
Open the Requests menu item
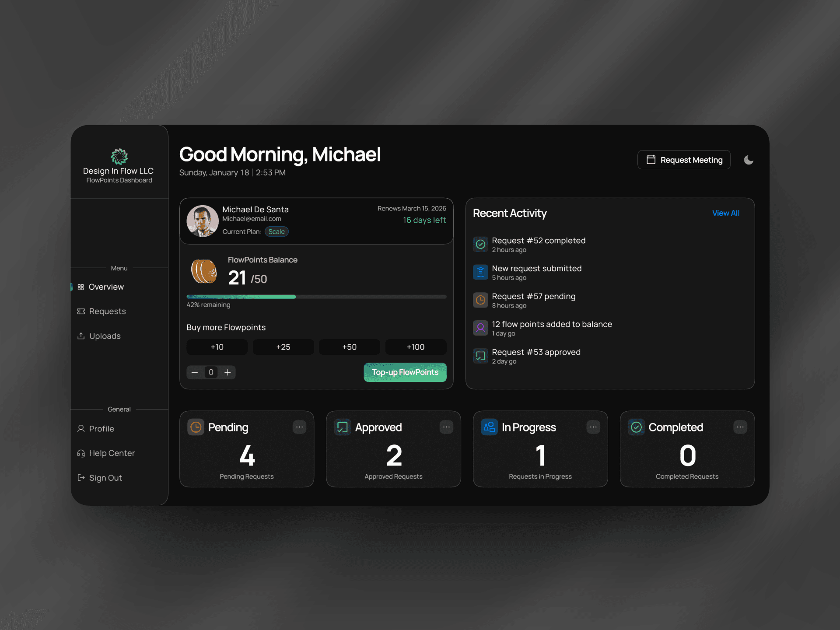pyautogui.click(x=107, y=311)
